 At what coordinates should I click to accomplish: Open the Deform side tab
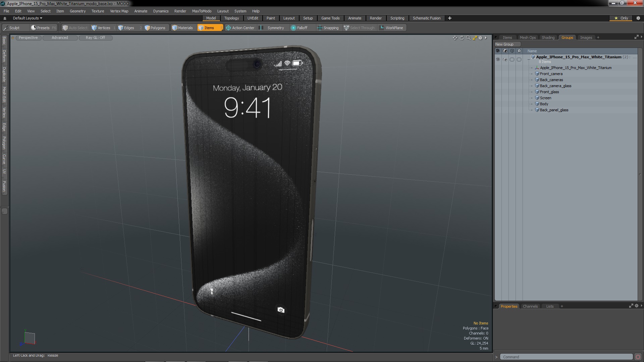4,56
